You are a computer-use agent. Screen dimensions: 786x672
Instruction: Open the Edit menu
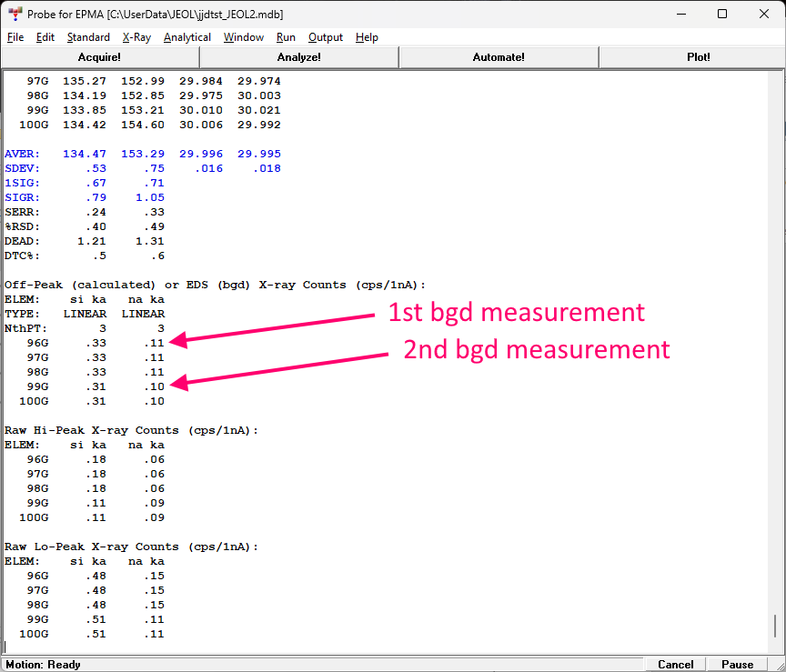point(45,37)
